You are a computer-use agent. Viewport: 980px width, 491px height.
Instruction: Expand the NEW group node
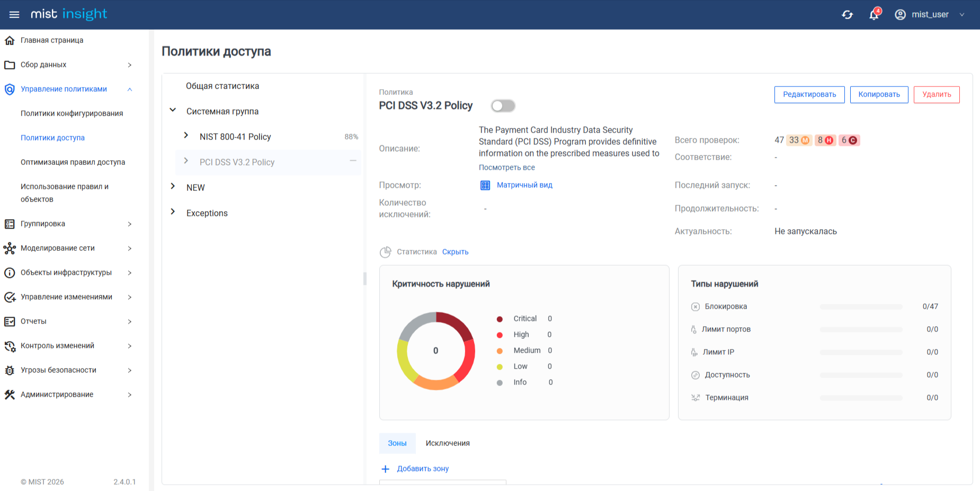click(173, 186)
